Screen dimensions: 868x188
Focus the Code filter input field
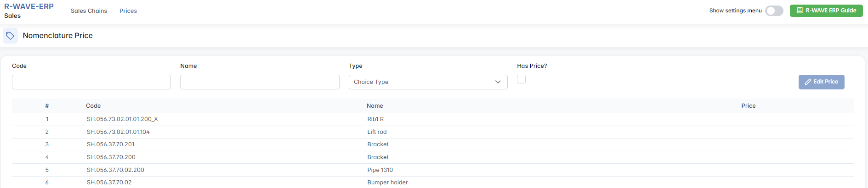click(91, 82)
